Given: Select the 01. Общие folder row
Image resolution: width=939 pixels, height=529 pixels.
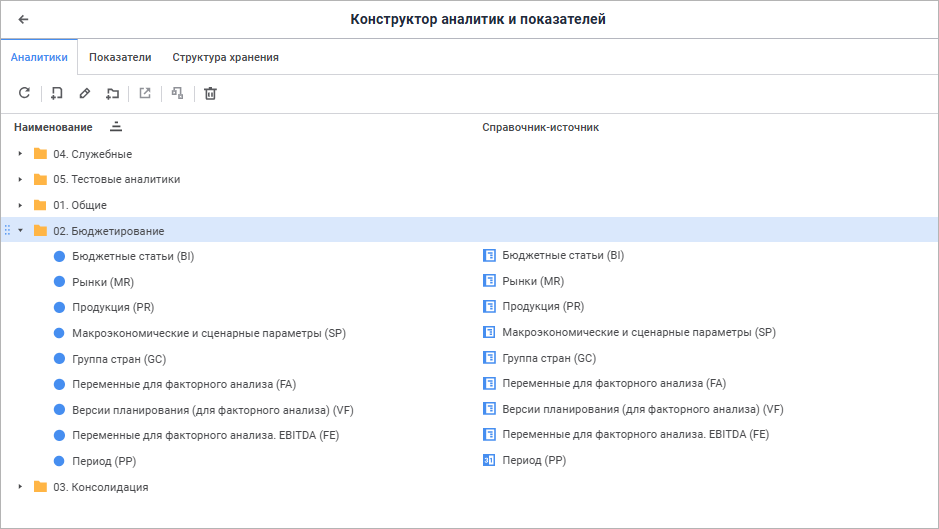Looking at the screenshot, I should pos(80,205).
